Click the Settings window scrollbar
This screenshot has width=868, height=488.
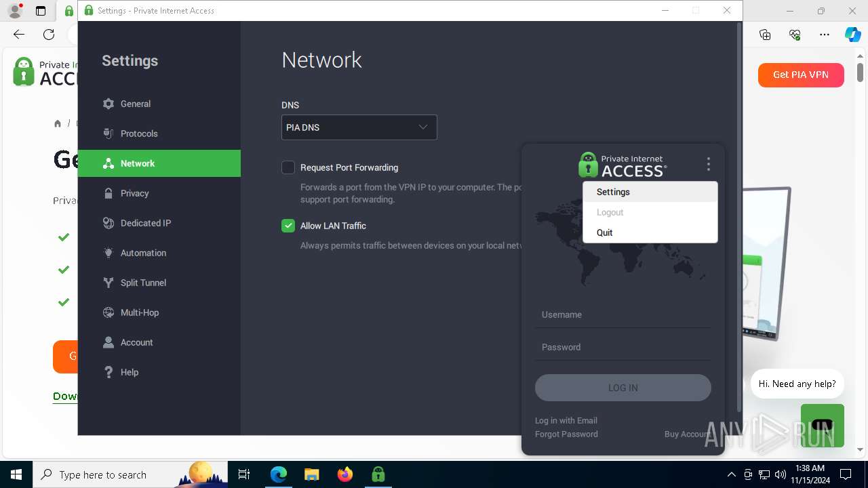739,217
